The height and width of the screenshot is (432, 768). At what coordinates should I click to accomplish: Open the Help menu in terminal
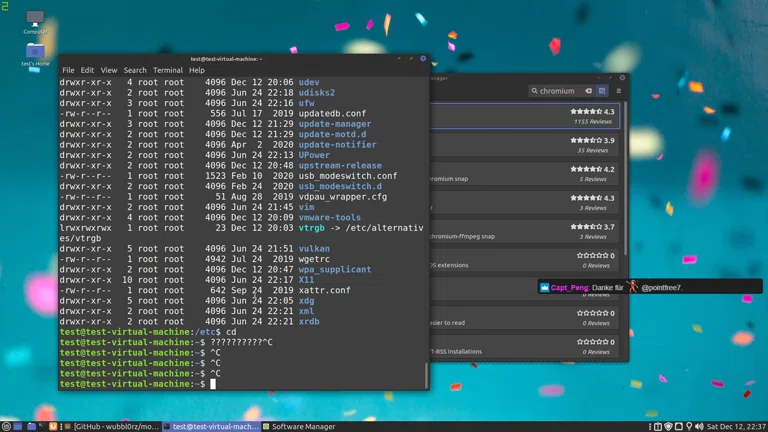[197, 70]
